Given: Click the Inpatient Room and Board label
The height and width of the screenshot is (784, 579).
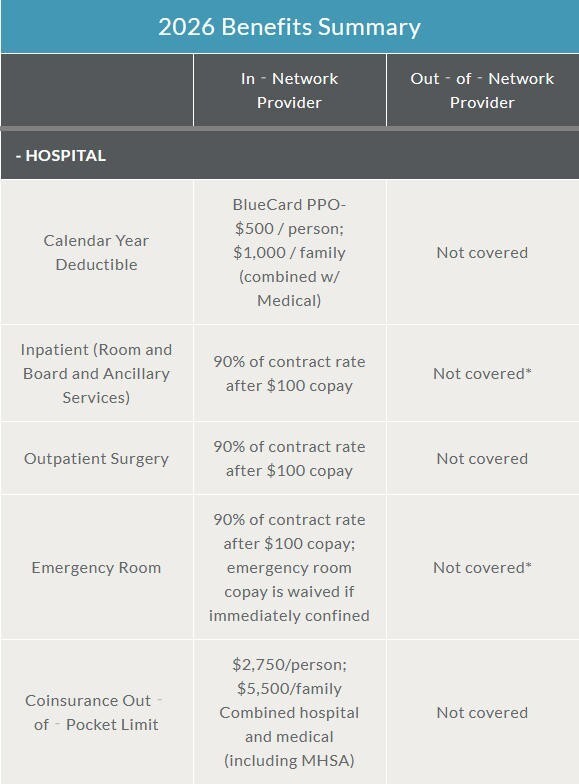Looking at the screenshot, I should pos(96,374).
